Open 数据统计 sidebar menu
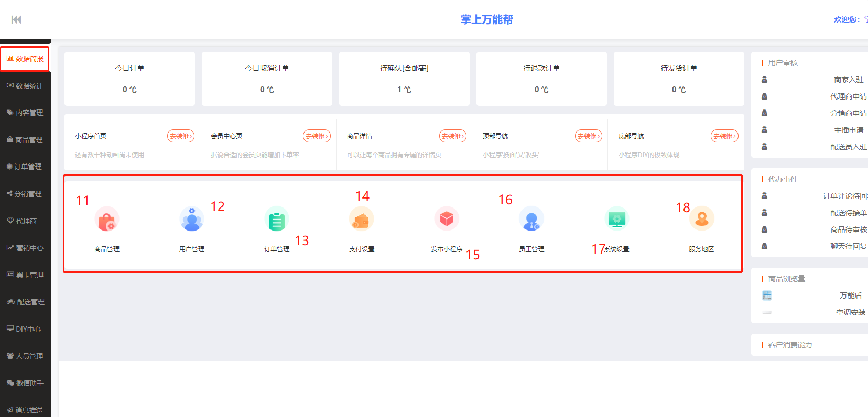 [25, 86]
